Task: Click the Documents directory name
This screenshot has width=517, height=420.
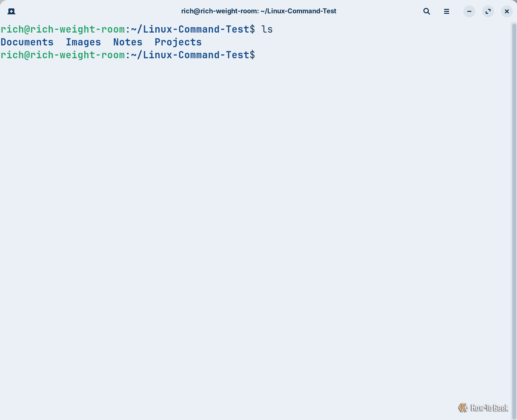Action: (27, 42)
